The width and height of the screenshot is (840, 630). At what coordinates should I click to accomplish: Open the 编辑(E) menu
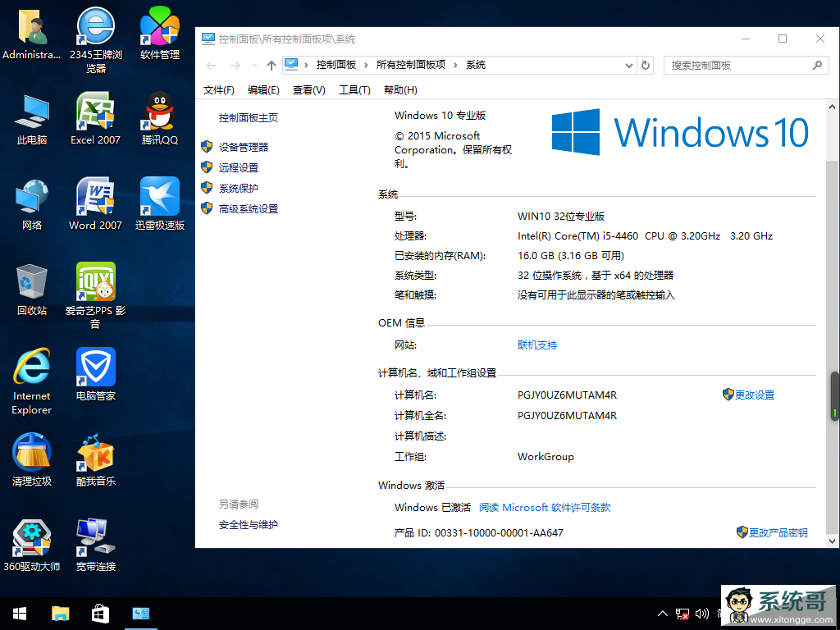263,90
